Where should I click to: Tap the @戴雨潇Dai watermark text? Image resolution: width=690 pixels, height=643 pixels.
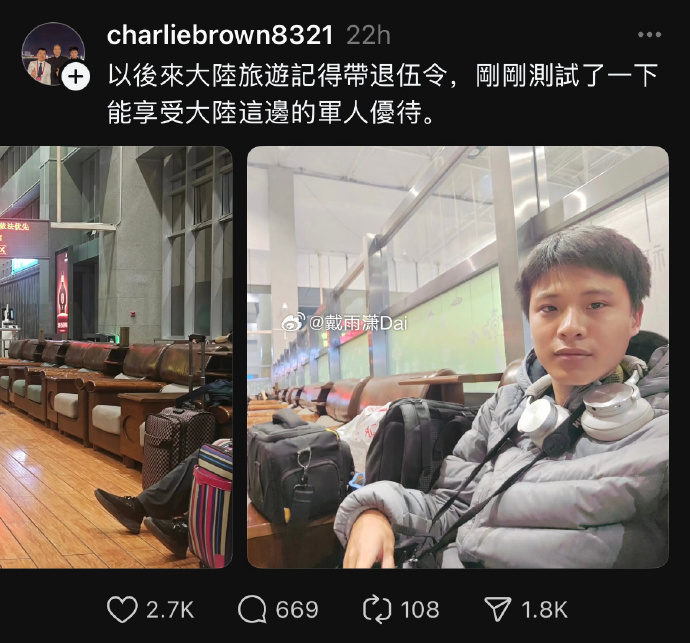click(358, 323)
